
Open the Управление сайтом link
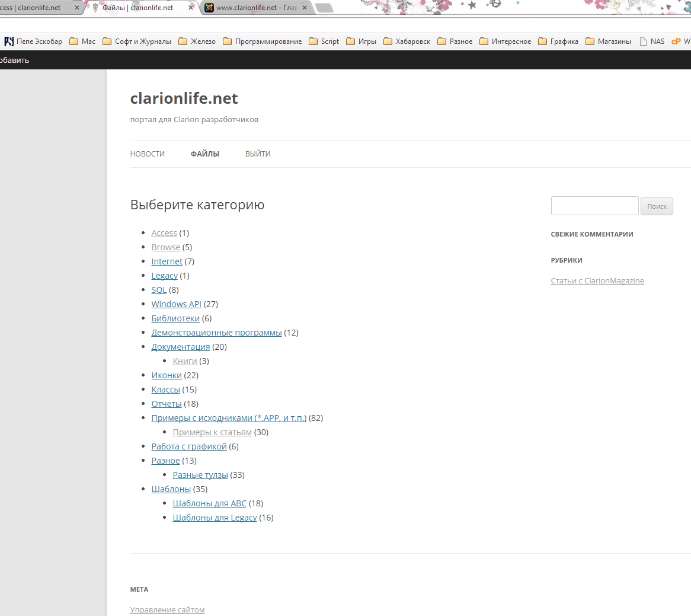(x=167, y=609)
